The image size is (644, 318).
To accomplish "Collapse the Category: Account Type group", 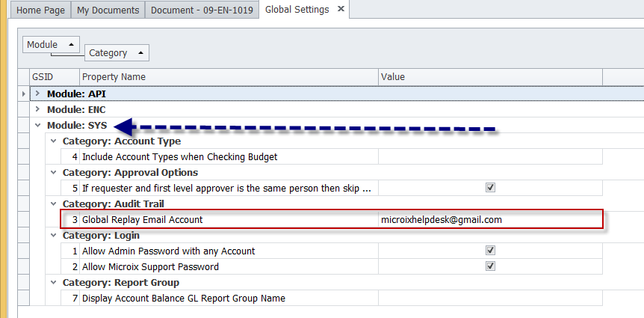I will [54, 141].
